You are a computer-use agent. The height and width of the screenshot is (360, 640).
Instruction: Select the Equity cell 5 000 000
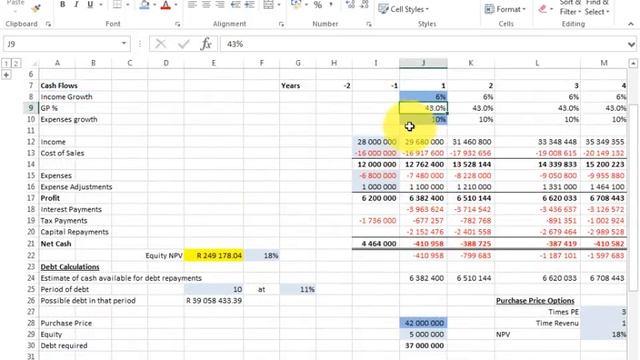point(423,334)
